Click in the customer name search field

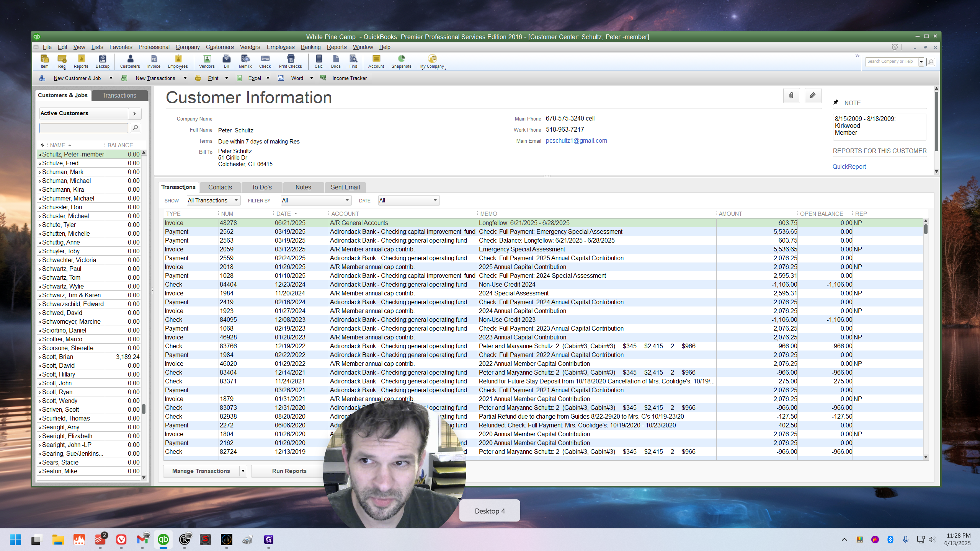(84, 128)
